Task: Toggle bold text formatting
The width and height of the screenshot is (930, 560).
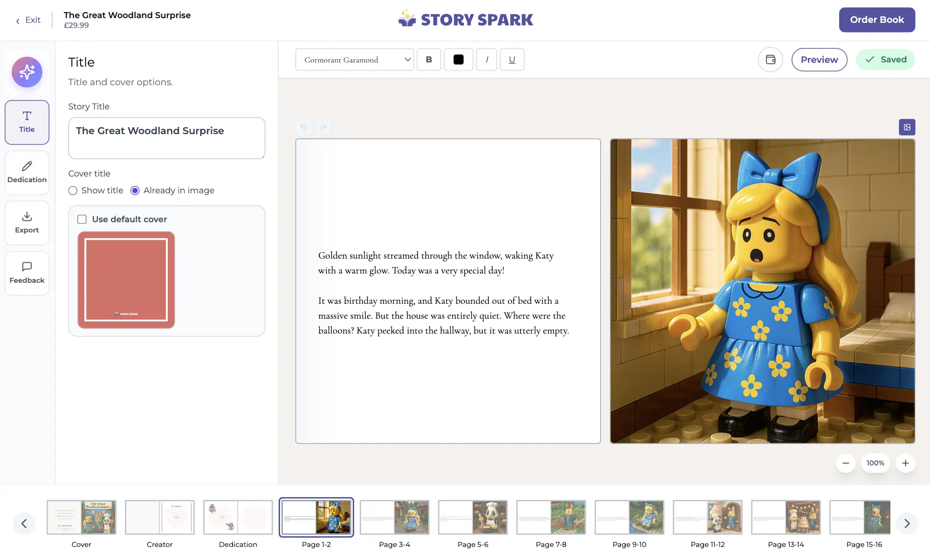Action: [429, 60]
